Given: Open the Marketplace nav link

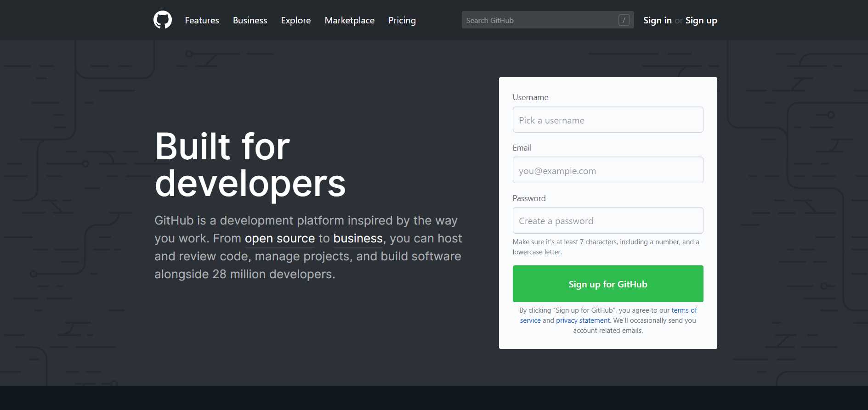Looking at the screenshot, I should tap(350, 20).
